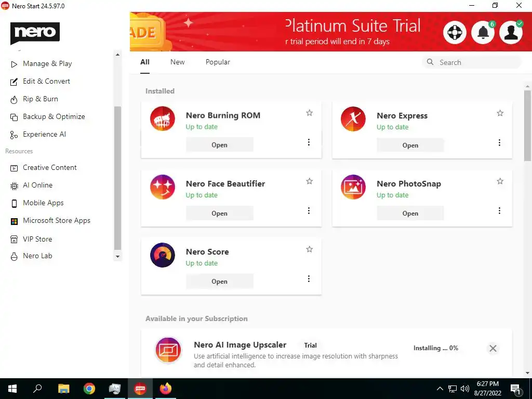Screen dimensions: 532x399
Task: Open Nero PhotoSnap
Action: point(410,214)
